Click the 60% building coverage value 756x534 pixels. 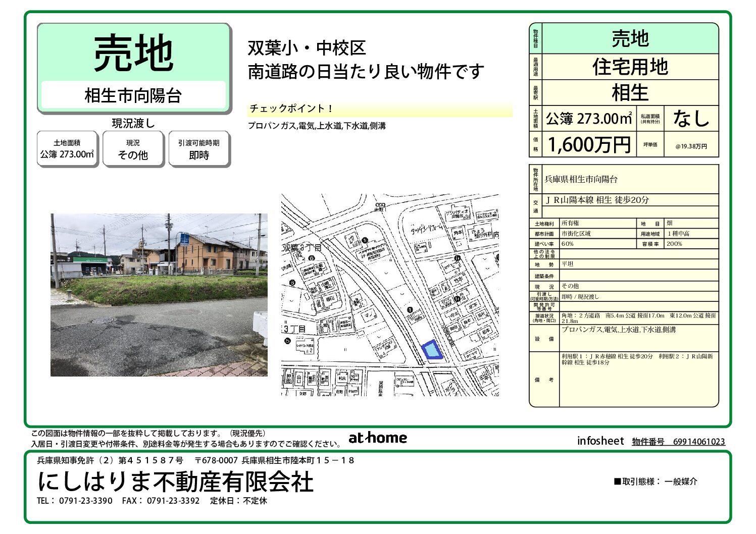568,244
